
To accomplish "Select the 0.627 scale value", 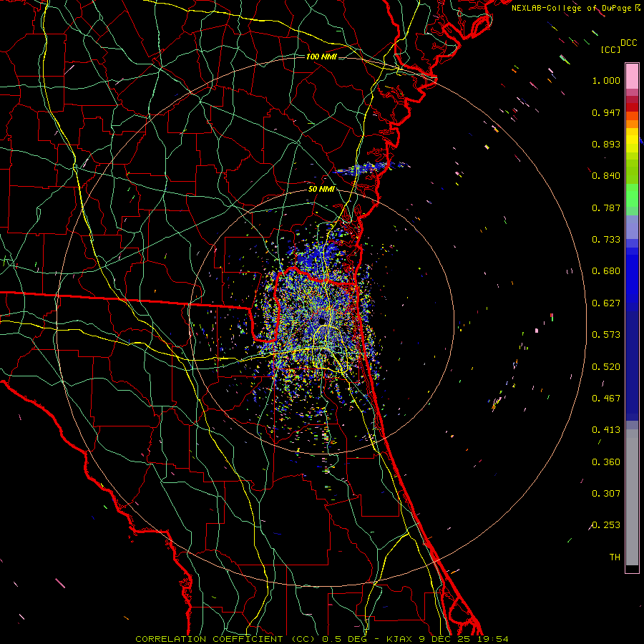I will [x=606, y=303].
